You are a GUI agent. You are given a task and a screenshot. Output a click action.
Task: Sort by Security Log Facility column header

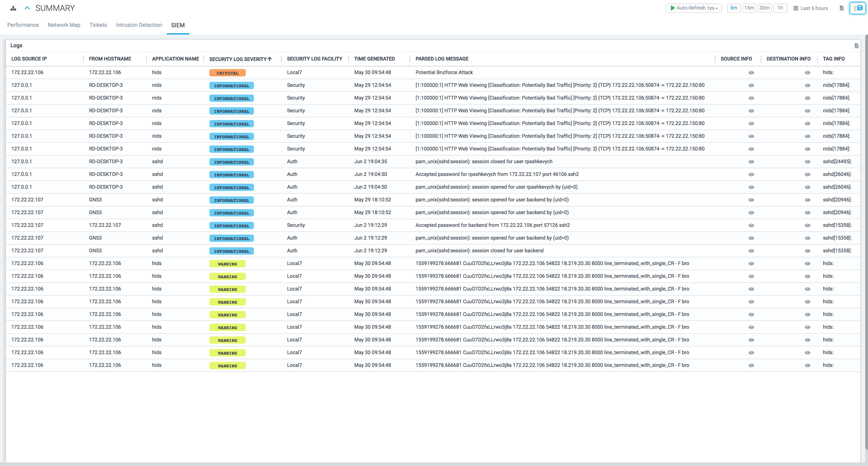pyautogui.click(x=314, y=59)
